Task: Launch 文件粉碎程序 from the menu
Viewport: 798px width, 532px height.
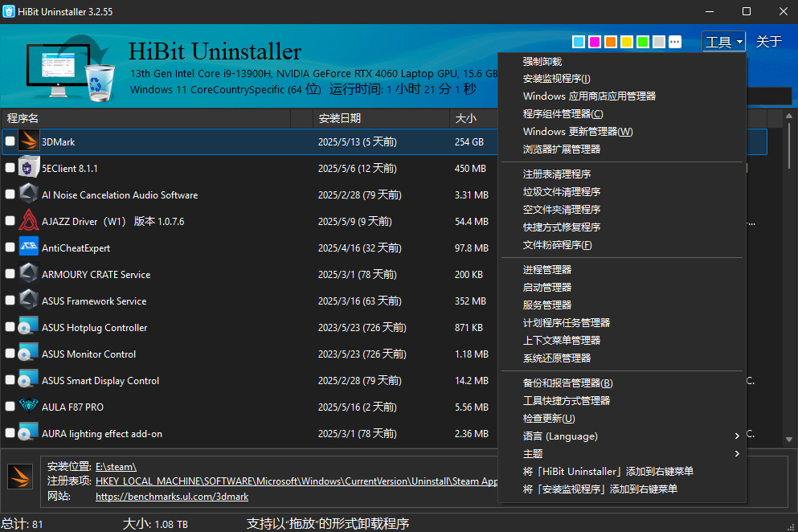Action: point(621,245)
